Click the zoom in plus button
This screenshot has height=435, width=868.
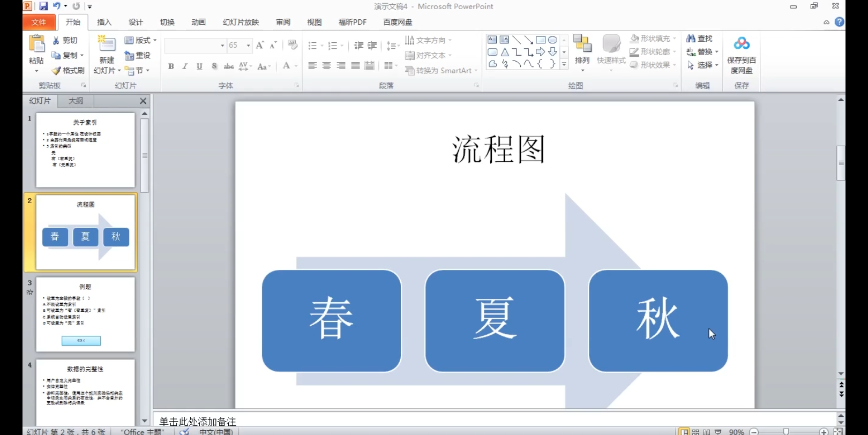tap(824, 432)
